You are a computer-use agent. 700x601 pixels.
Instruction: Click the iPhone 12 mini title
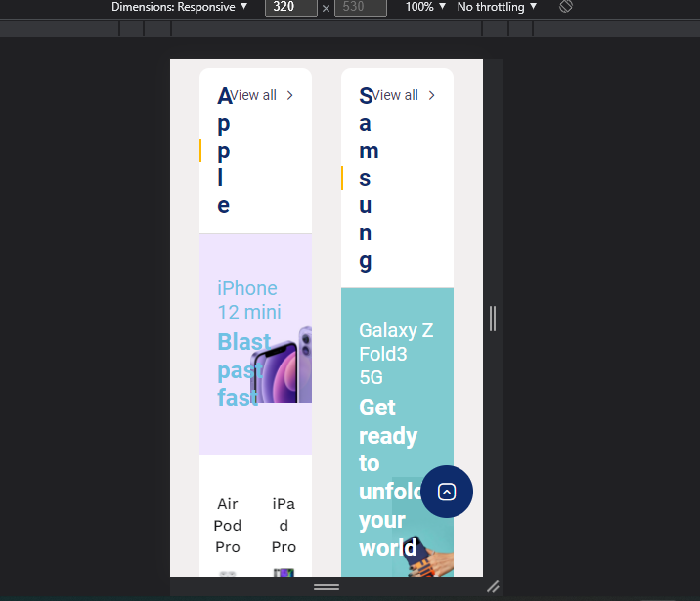coord(249,300)
